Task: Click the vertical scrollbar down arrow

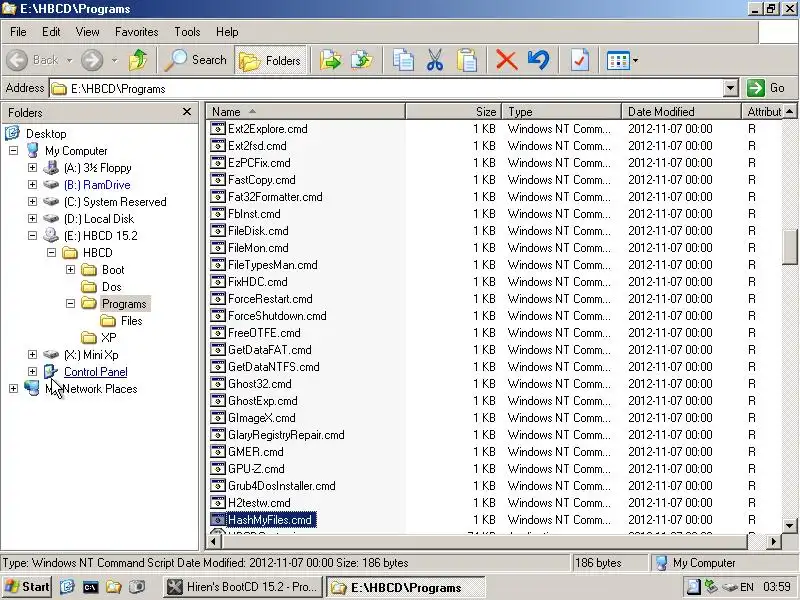Action: tap(789, 525)
